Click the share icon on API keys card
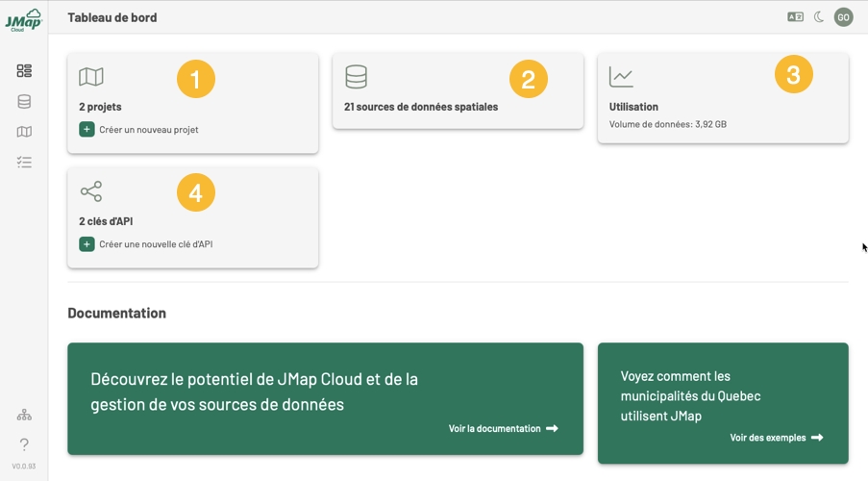 point(91,191)
